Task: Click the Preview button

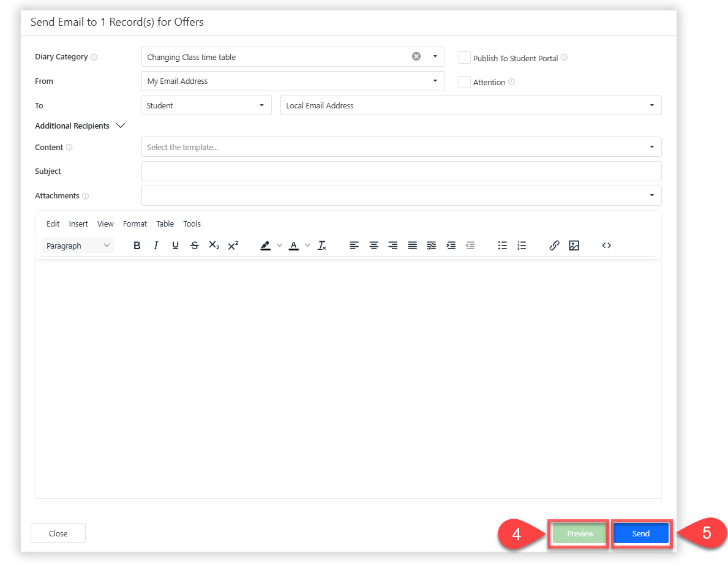Action: [x=580, y=534]
